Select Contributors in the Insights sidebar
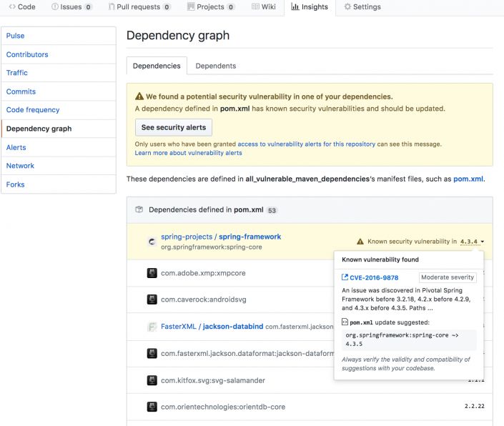Viewport: 504px width, 426px height. pos(27,54)
